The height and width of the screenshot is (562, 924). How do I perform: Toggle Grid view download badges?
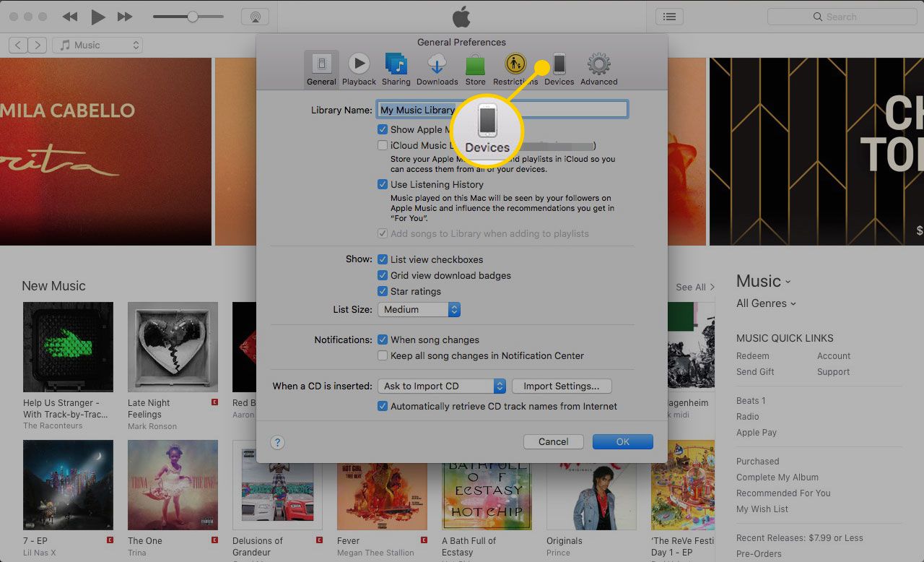[x=383, y=275]
